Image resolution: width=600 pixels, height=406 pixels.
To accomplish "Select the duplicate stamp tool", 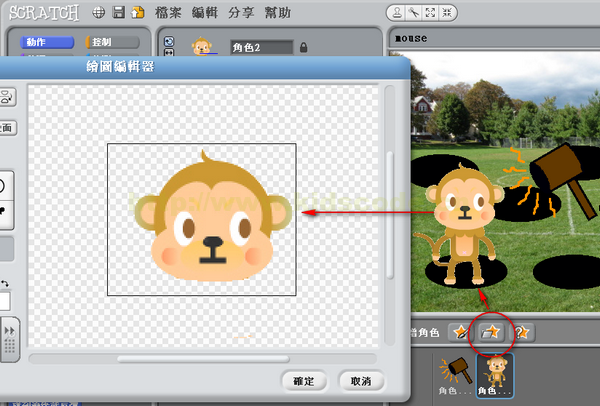I will pos(397,13).
